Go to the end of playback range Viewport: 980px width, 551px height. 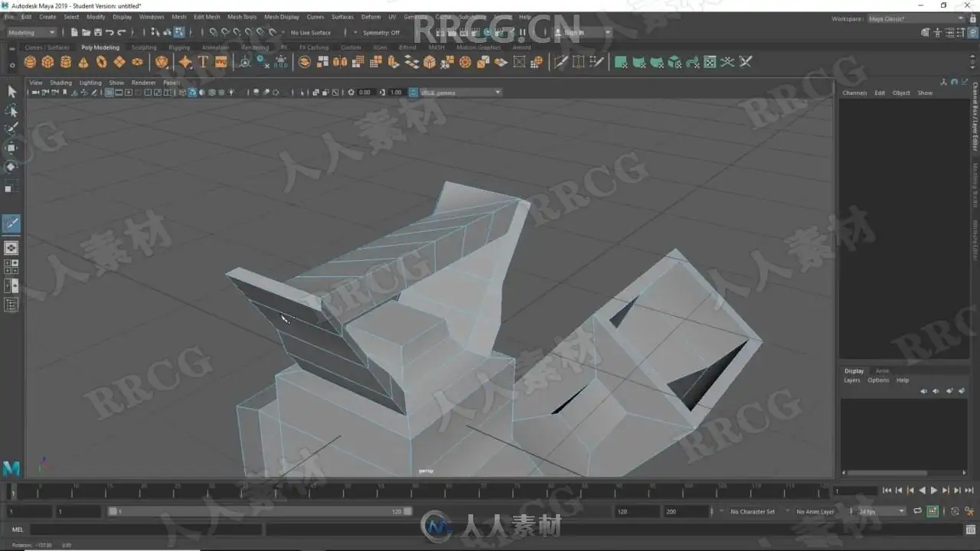(x=969, y=491)
